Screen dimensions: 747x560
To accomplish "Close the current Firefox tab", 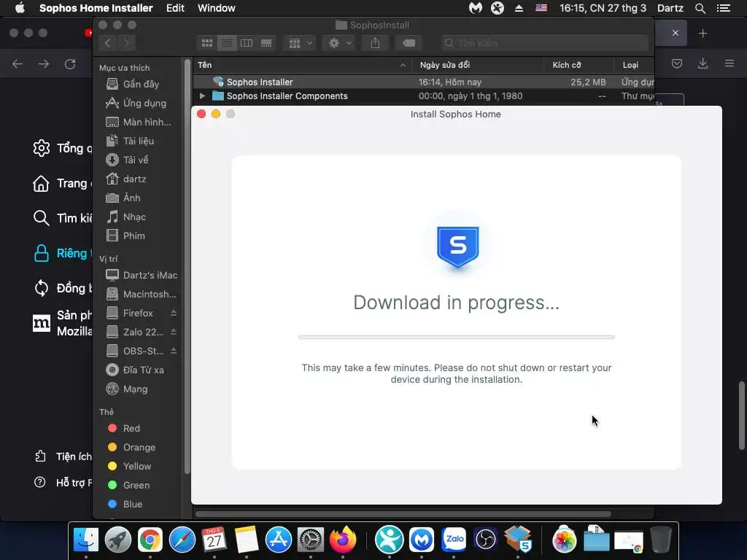I will click(675, 33).
